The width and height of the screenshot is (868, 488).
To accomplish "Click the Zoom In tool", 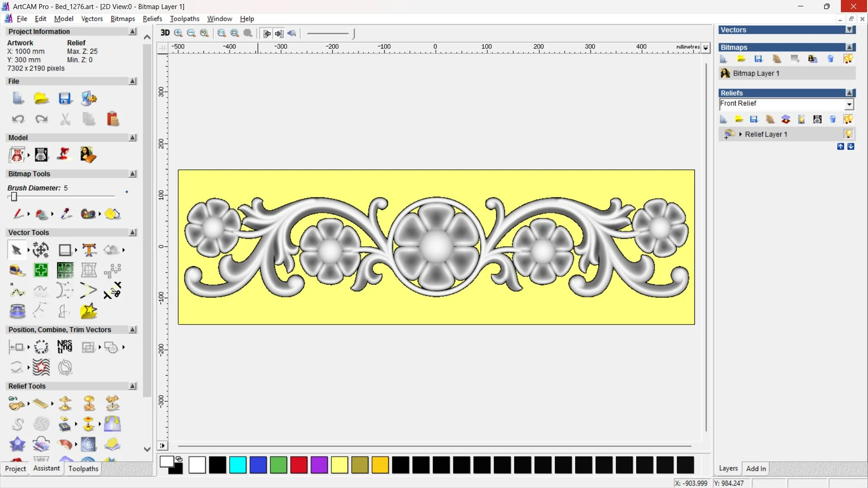I will pos(178,33).
